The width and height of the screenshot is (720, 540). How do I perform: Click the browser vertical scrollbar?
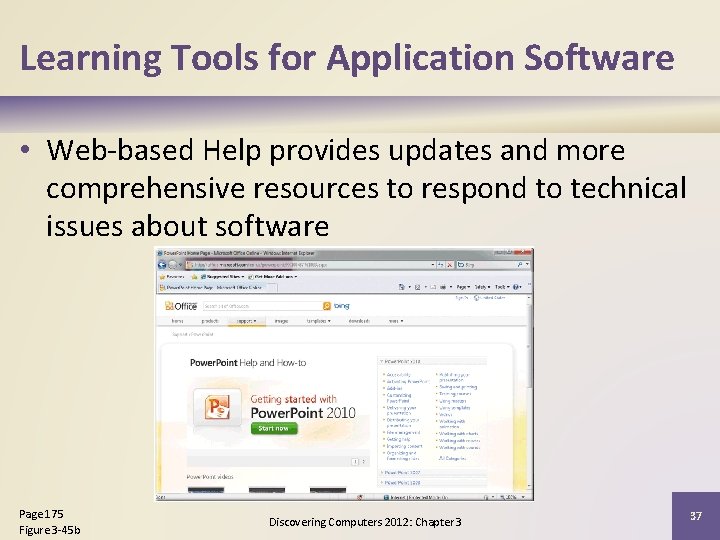click(529, 390)
